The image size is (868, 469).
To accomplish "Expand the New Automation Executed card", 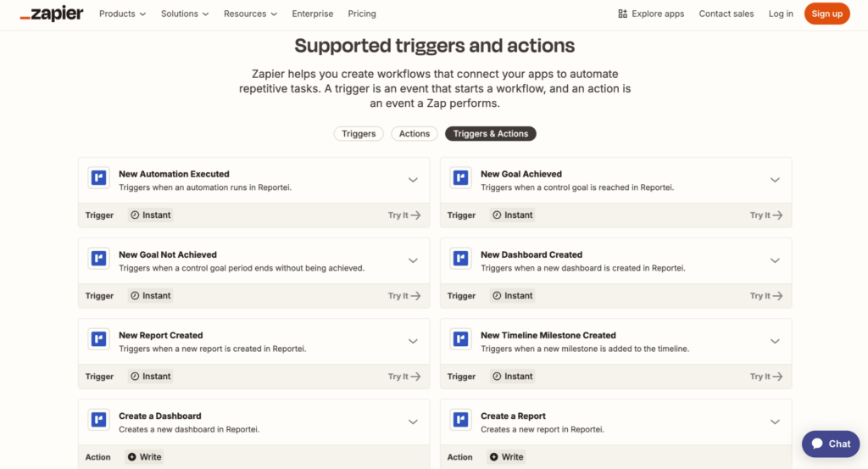I will [413, 180].
